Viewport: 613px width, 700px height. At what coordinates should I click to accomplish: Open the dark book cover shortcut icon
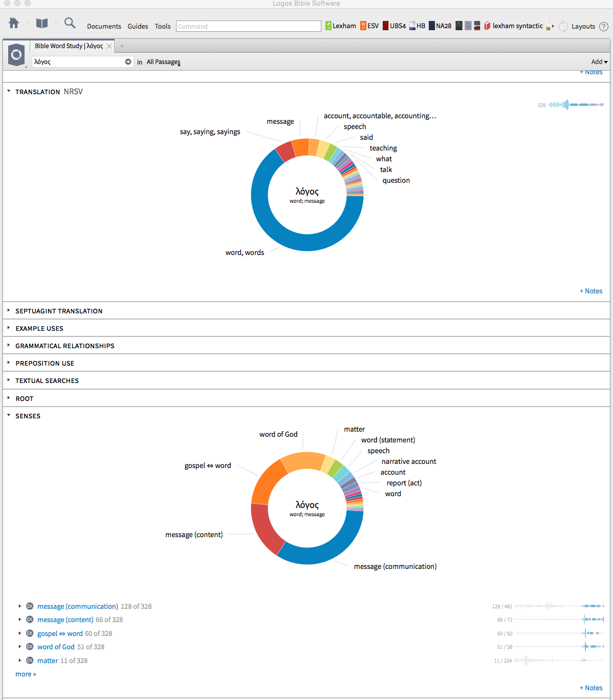click(x=459, y=26)
